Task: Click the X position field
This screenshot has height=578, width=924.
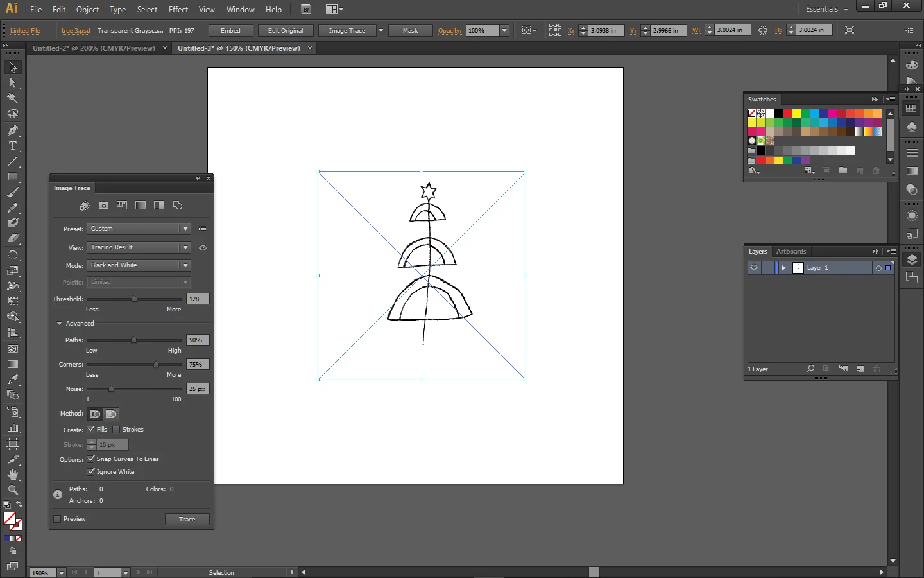Action: click(x=606, y=31)
